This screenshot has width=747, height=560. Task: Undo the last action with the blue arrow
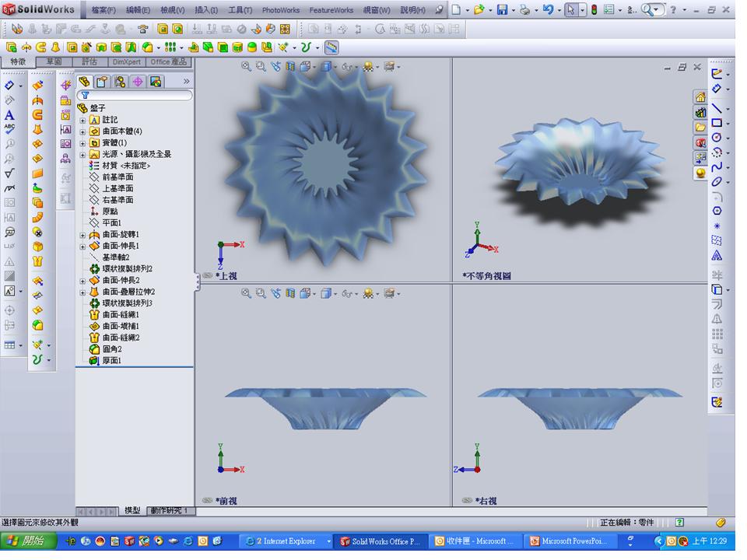click(547, 9)
